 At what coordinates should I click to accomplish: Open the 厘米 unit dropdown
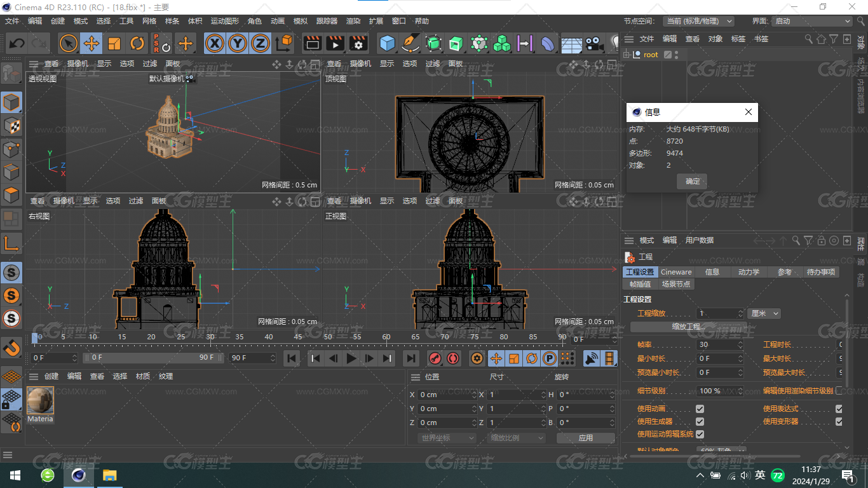click(764, 313)
